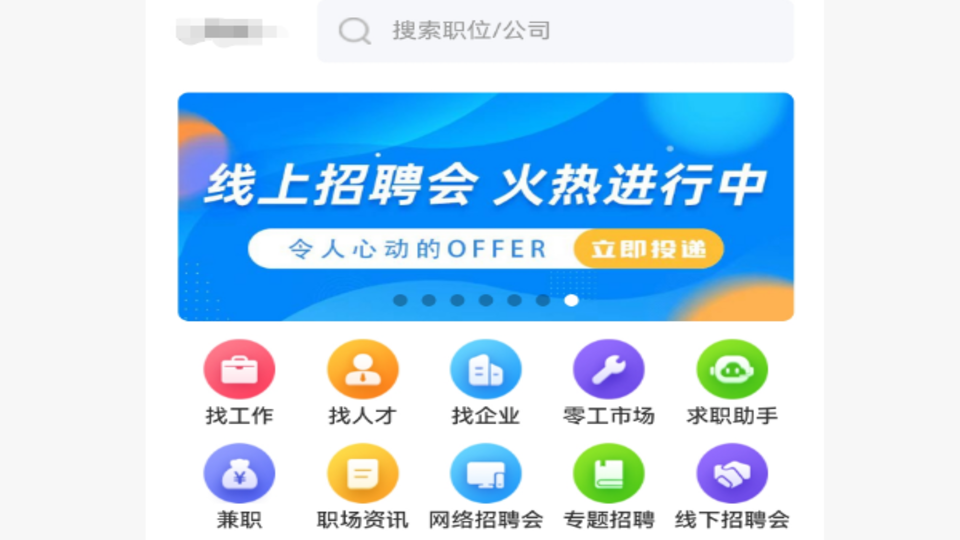Open the 专题招聘 book icon

(609, 473)
